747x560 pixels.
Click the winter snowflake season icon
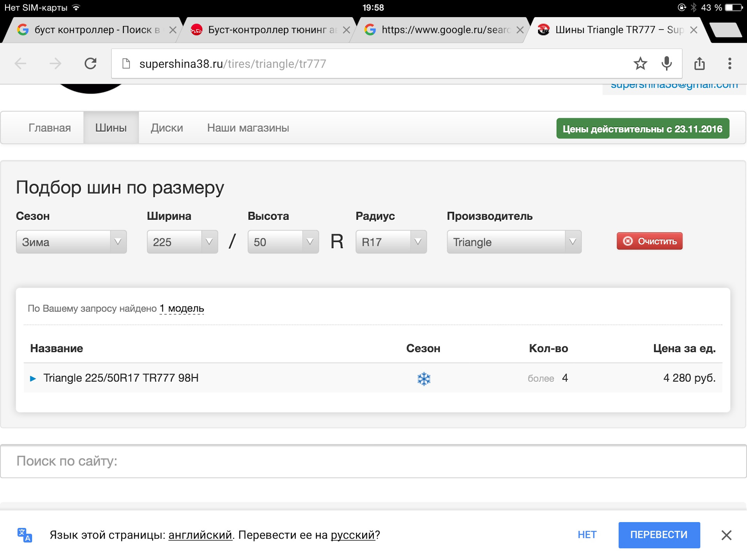pos(424,378)
